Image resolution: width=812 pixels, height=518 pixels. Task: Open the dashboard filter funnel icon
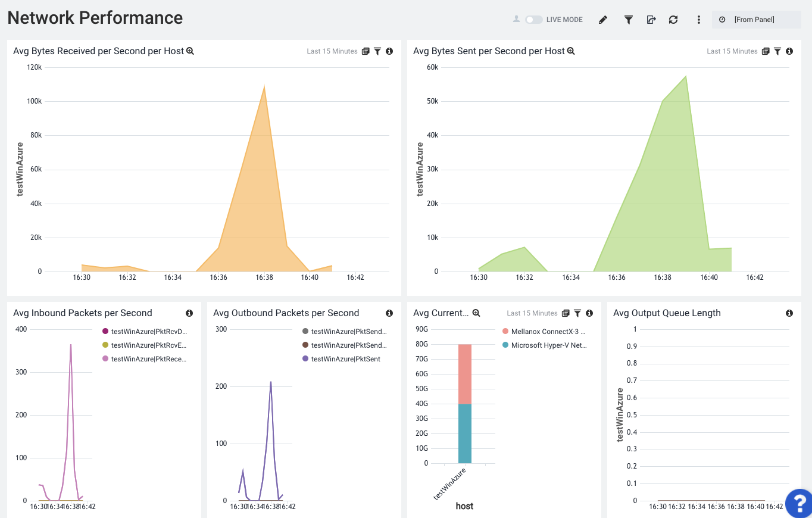[x=628, y=20]
